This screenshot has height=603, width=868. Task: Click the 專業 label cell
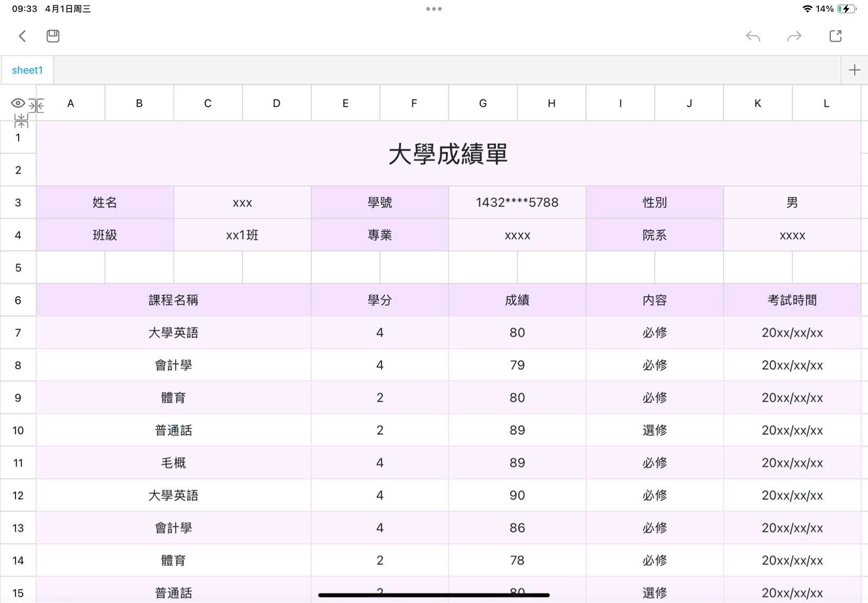point(380,235)
